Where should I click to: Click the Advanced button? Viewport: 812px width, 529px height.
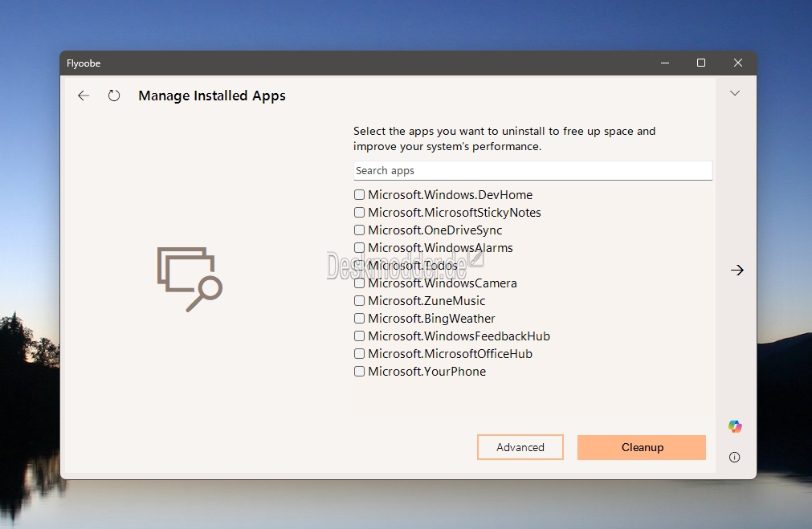coord(520,447)
